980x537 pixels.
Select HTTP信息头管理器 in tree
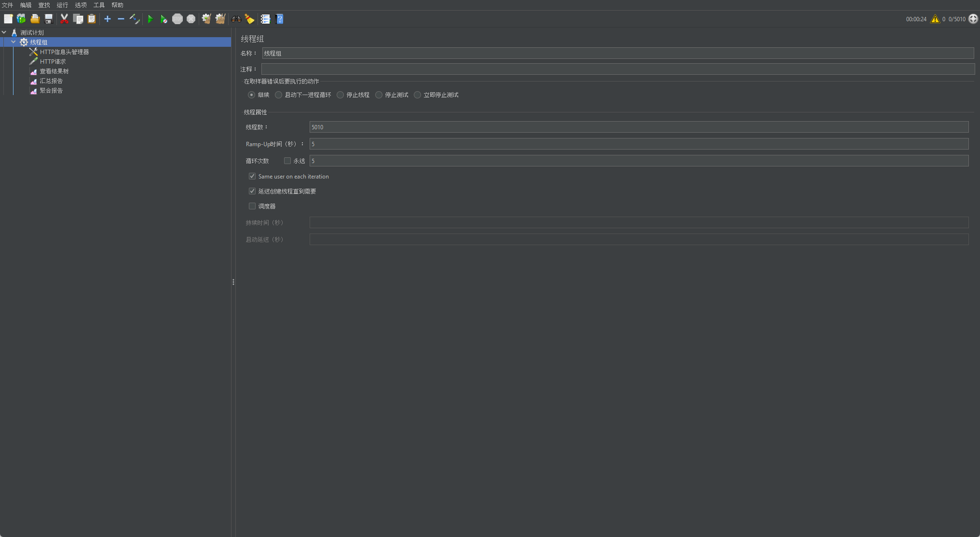click(x=64, y=52)
